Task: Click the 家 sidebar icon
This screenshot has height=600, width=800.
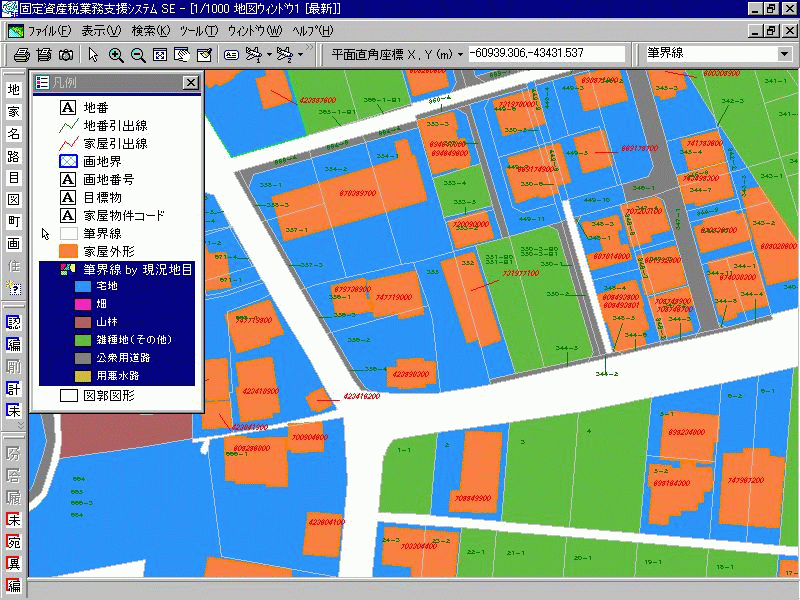Action: (14, 112)
